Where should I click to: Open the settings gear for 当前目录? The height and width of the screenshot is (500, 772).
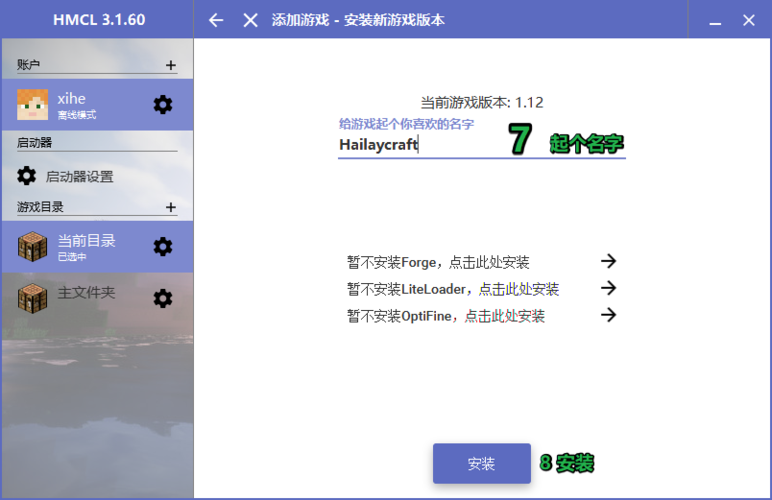tap(162, 247)
